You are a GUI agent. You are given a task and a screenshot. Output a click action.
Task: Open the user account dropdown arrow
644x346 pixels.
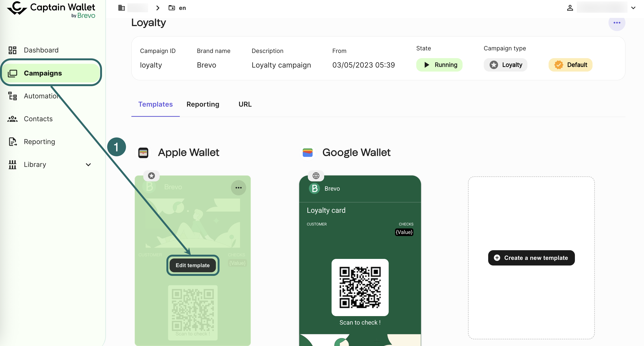pyautogui.click(x=633, y=8)
